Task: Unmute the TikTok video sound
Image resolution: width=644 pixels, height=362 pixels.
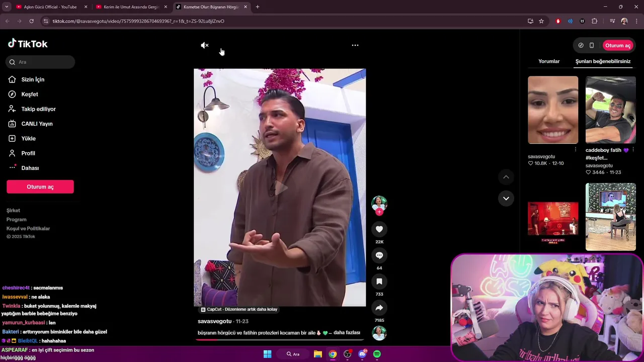Action: 205,45
